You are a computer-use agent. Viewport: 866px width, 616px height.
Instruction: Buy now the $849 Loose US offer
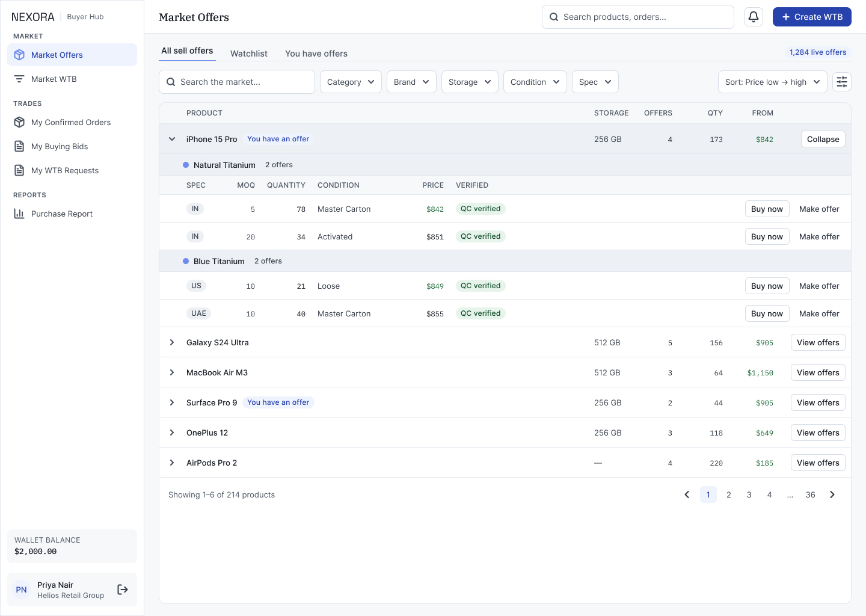click(x=767, y=286)
